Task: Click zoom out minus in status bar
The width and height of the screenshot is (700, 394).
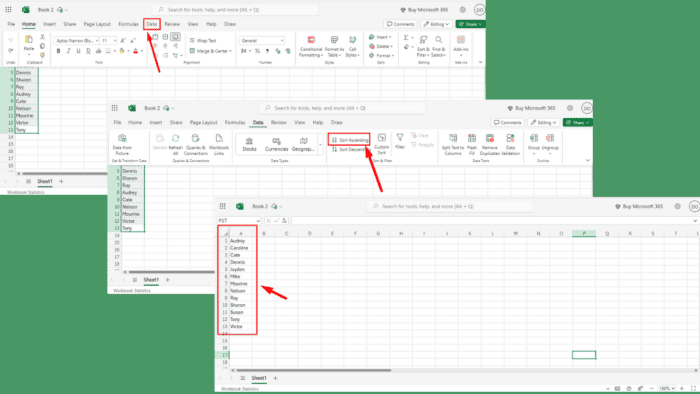Action: [x=651, y=389]
